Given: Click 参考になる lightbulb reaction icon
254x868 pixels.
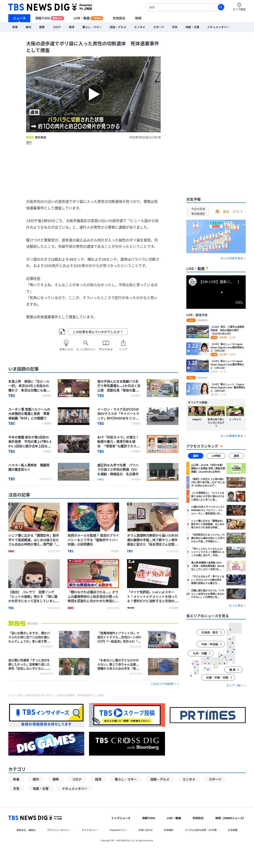Looking at the screenshot, I should coord(66,343).
